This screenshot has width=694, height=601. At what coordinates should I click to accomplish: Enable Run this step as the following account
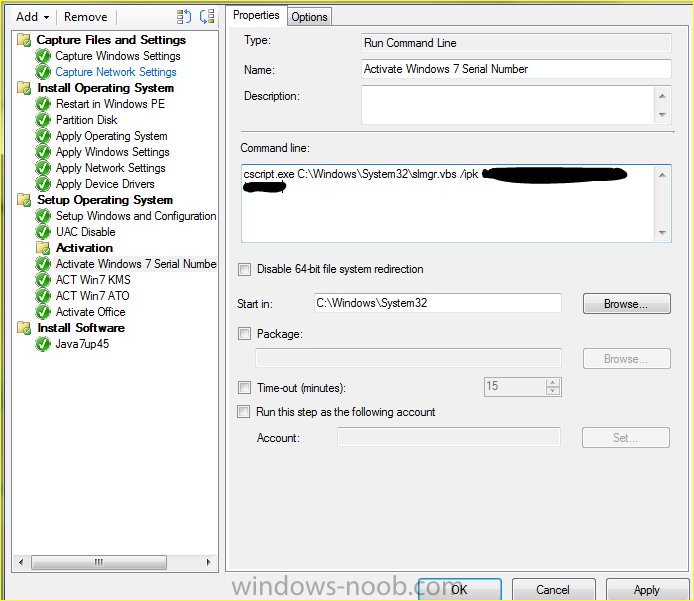[243, 412]
